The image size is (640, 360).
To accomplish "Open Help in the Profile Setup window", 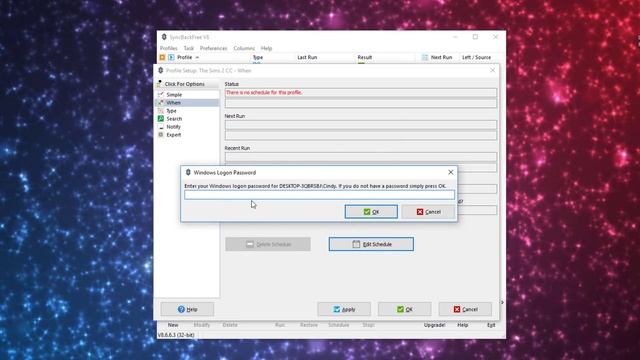I will (x=187, y=309).
